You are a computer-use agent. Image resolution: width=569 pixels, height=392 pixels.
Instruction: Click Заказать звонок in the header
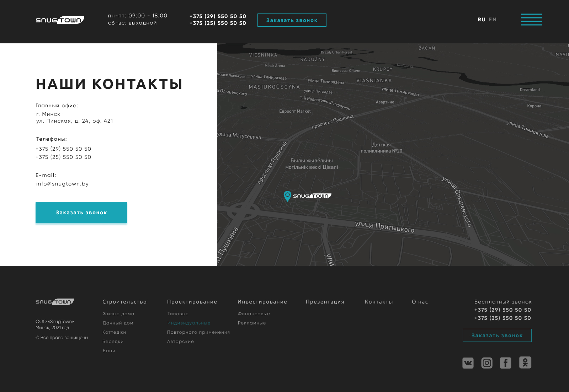point(292,20)
